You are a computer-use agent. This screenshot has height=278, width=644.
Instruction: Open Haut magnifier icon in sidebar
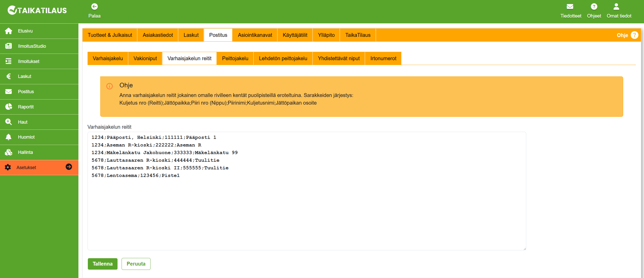coord(9,122)
